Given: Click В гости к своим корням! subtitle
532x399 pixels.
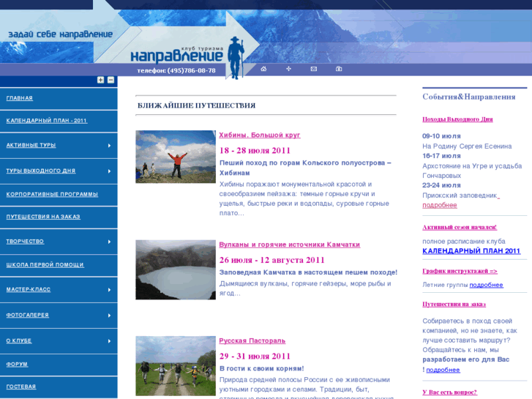Looking at the screenshot, I should [261, 368].
